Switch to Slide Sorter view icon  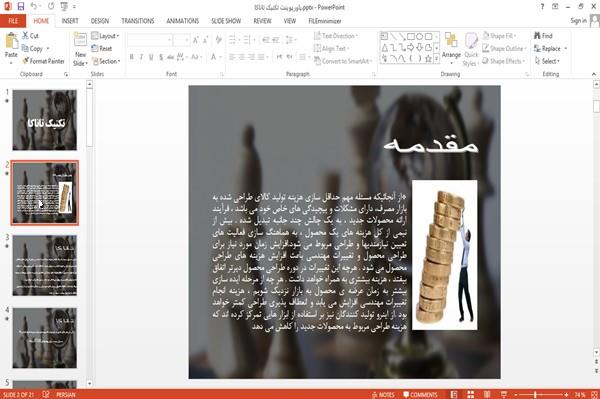point(471,394)
